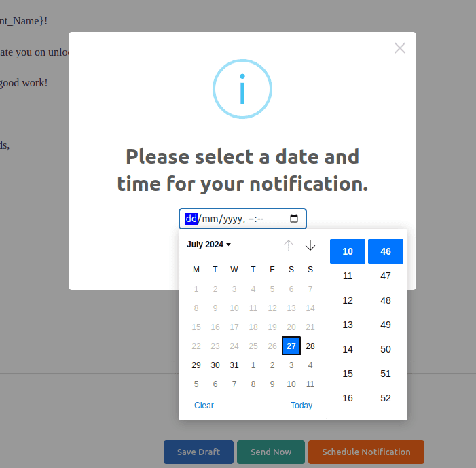Viewport: 476px width, 468px height.
Task: Go to previous month with up arrow
Action: pos(289,245)
